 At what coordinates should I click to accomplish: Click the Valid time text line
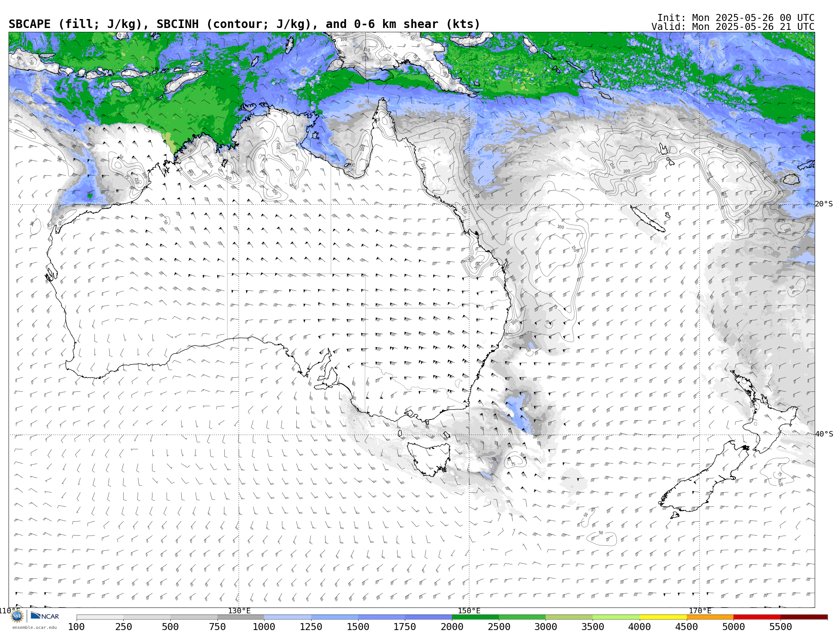click(x=733, y=27)
